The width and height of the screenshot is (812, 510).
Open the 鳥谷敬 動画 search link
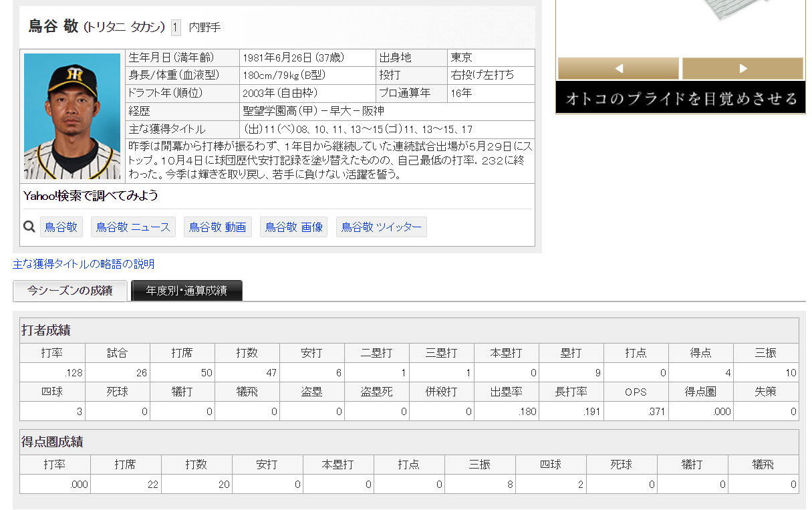coord(217,227)
